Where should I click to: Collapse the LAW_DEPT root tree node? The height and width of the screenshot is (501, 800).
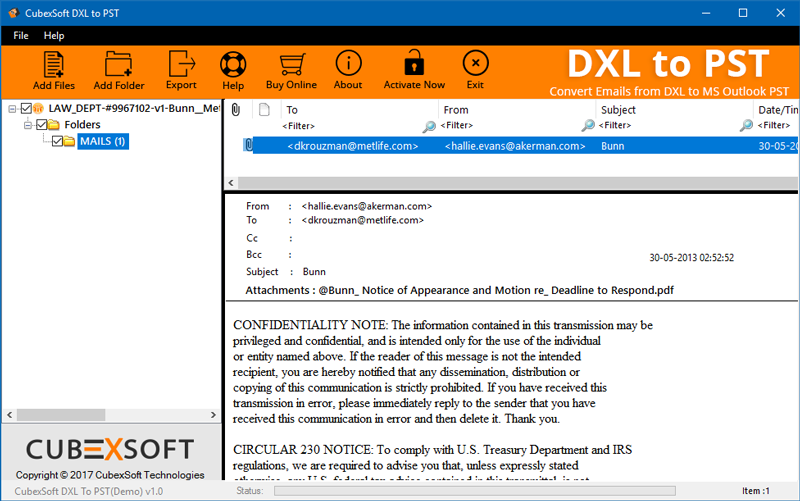[12, 109]
